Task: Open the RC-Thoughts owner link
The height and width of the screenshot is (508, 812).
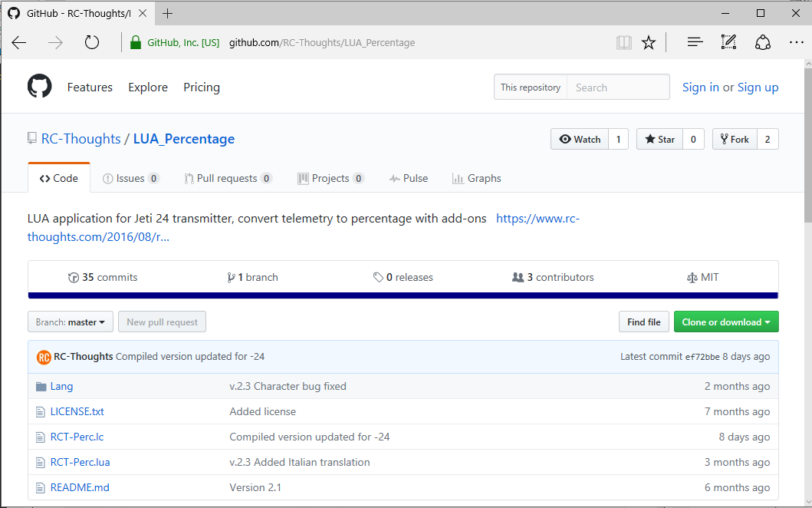Action: click(81, 139)
